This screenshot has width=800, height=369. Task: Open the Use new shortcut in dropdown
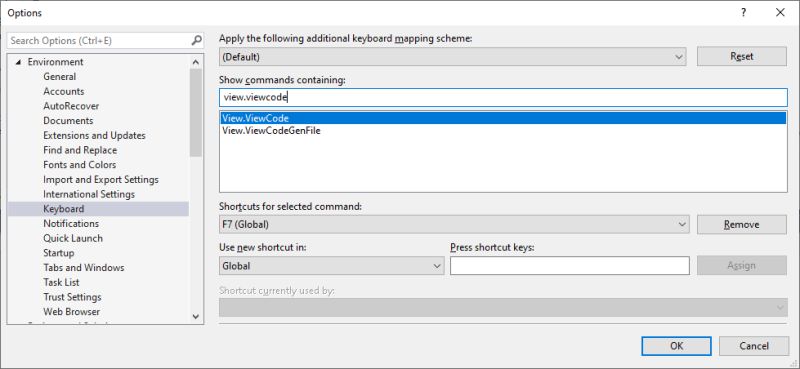coord(332,265)
